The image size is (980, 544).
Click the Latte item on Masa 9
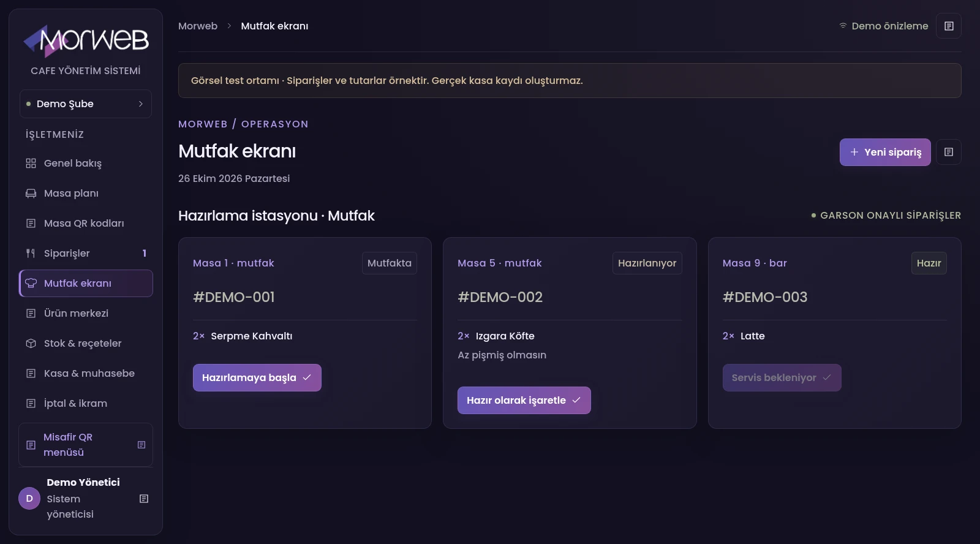[x=753, y=336]
